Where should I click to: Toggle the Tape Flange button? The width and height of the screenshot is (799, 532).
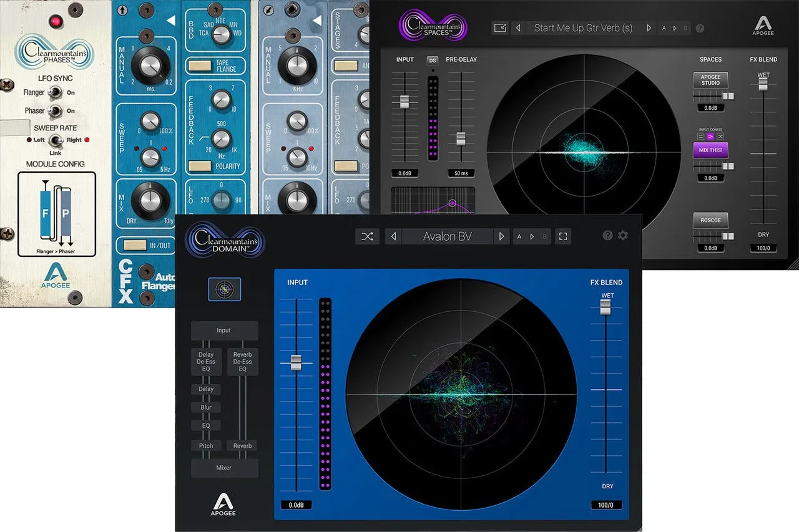200,66
